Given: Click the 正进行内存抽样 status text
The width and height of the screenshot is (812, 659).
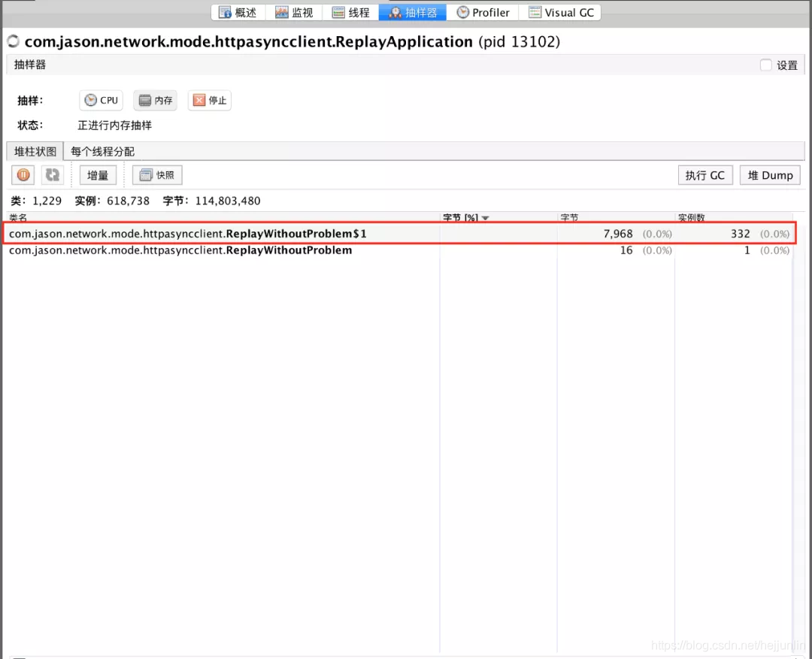Looking at the screenshot, I should coord(114,125).
